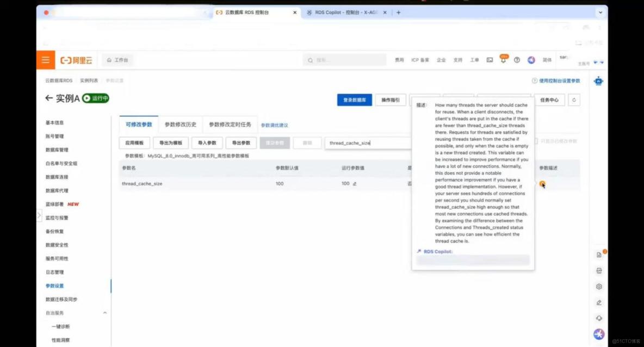Open the RDS Copilot AI assistant icon on the right edge
This screenshot has height=347, width=644.
tap(598, 80)
